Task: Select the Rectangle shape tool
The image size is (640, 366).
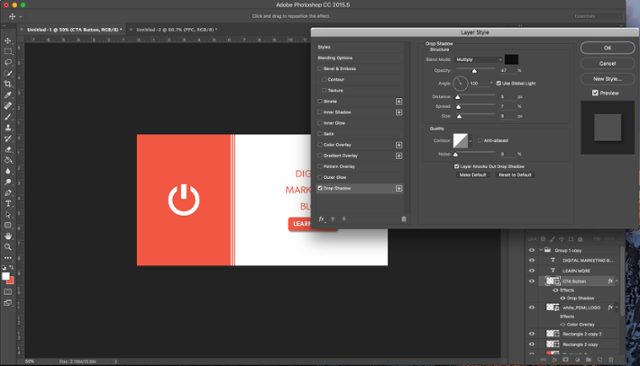Action: 8,225
